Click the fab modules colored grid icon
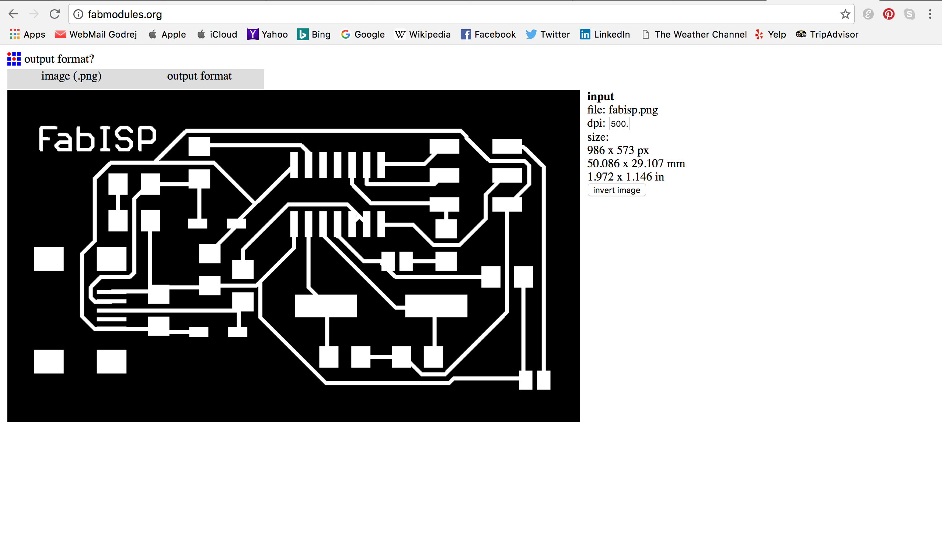The height and width of the screenshot is (560, 942). (14, 59)
